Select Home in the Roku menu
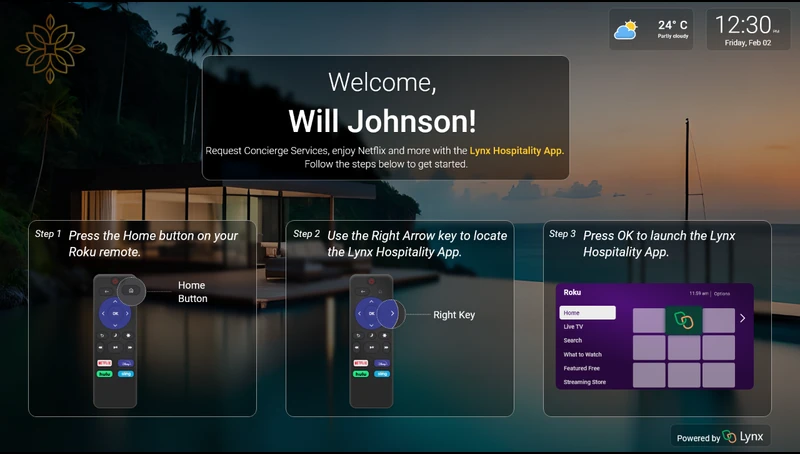Viewport: 800px width, 454px height. (588, 313)
